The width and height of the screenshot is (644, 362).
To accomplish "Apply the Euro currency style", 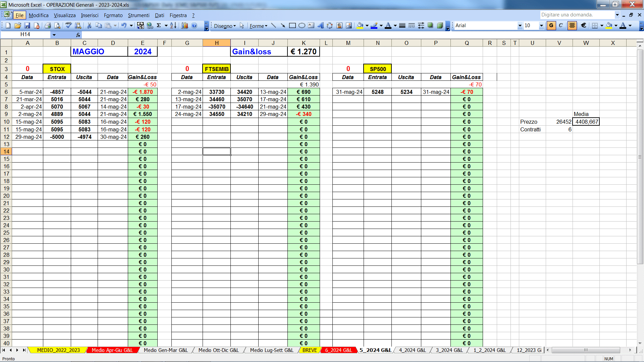I will point(584,25).
